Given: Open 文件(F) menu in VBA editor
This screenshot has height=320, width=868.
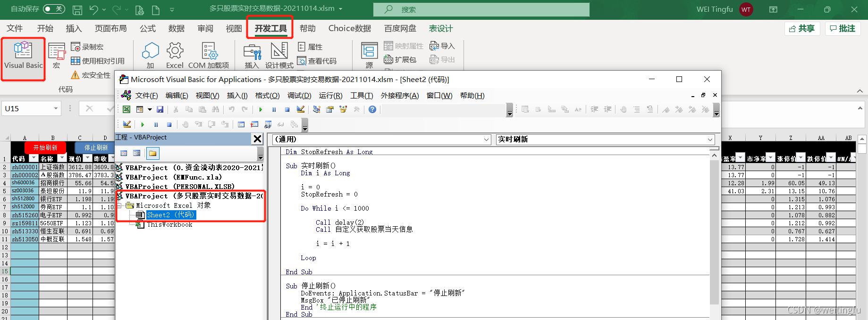Looking at the screenshot, I should pos(146,96).
